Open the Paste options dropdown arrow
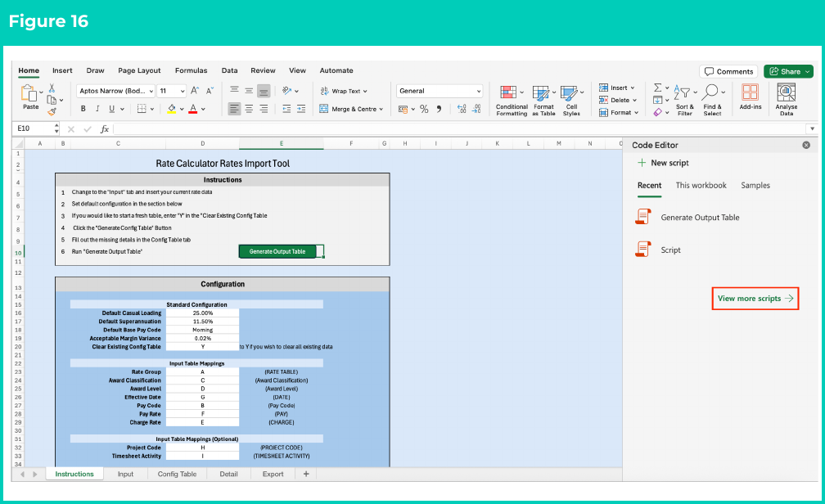Screen dimensions: 825x504 (41, 92)
